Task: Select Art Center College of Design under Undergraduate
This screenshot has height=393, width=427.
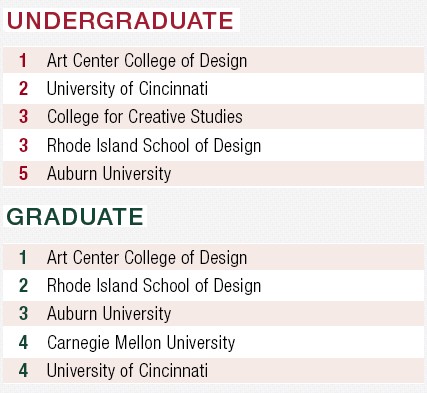Action: tap(213, 60)
